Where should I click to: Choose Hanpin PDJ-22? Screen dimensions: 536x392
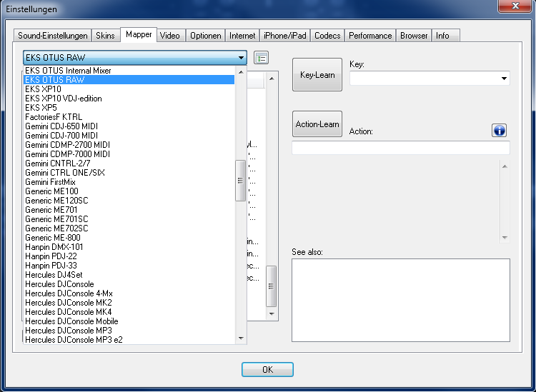[129, 256]
